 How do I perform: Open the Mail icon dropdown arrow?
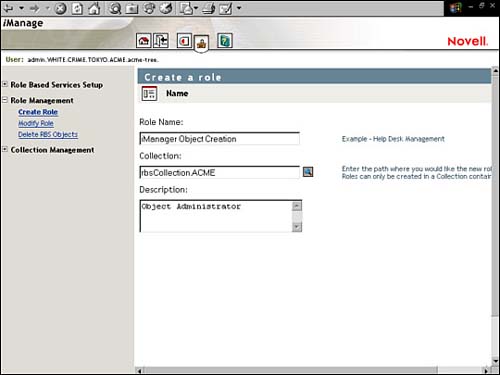click(x=196, y=8)
